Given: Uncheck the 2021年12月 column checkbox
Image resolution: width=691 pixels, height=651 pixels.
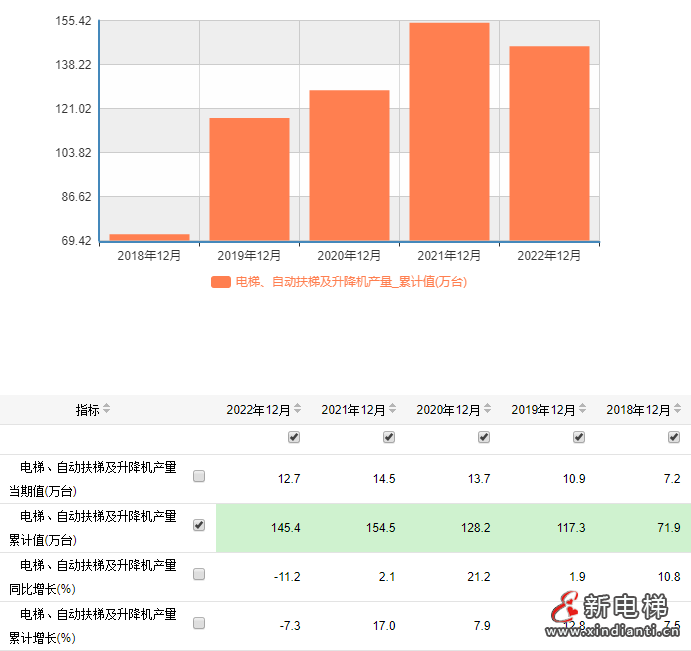Looking at the screenshot, I should (x=389, y=437).
